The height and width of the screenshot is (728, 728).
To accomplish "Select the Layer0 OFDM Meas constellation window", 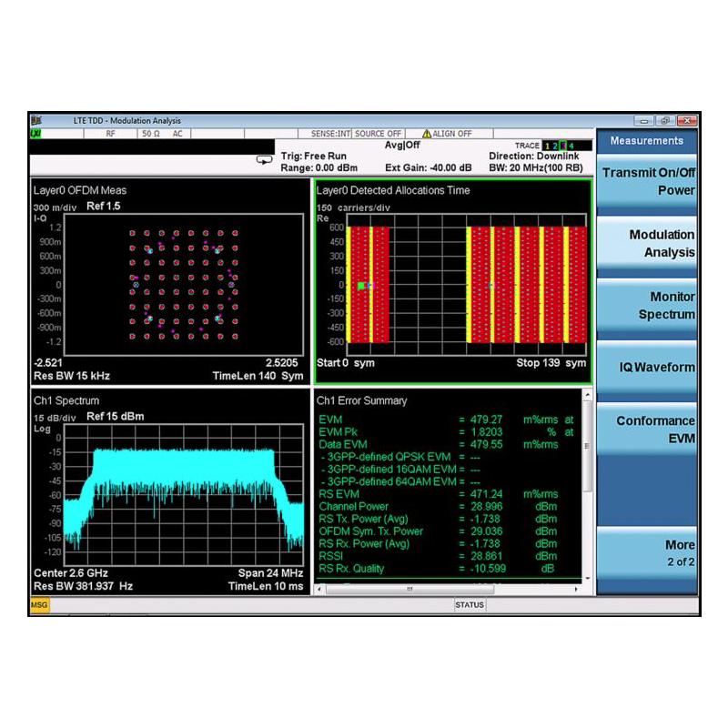I will [170, 281].
